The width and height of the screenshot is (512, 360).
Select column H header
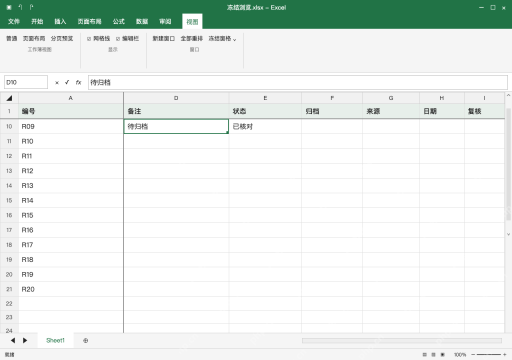[442, 98]
